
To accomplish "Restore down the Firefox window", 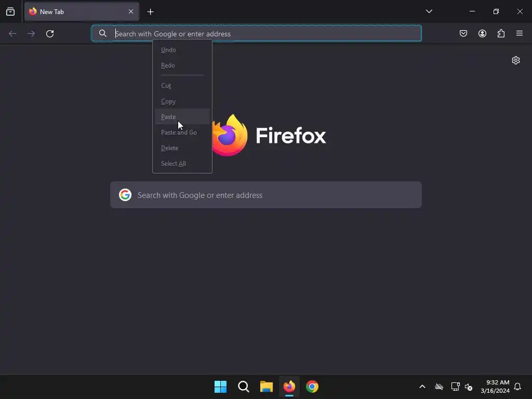I will point(496,11).
